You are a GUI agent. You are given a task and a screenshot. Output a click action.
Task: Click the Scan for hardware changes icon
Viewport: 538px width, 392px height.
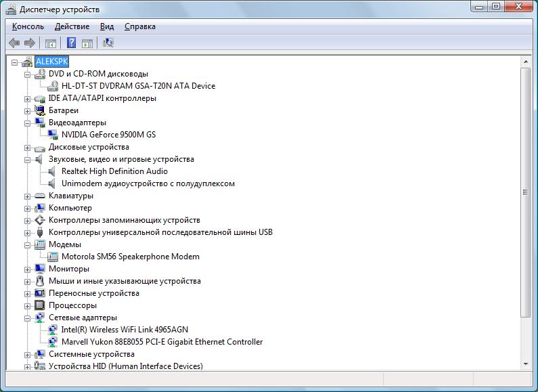pyautogui.click(x=108, y=43)
